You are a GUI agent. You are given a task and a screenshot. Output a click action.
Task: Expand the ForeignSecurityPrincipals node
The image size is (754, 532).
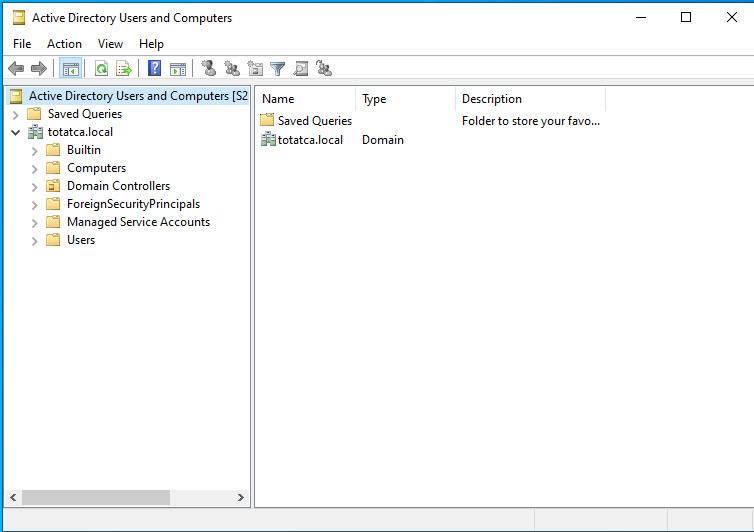click(34, 205)
